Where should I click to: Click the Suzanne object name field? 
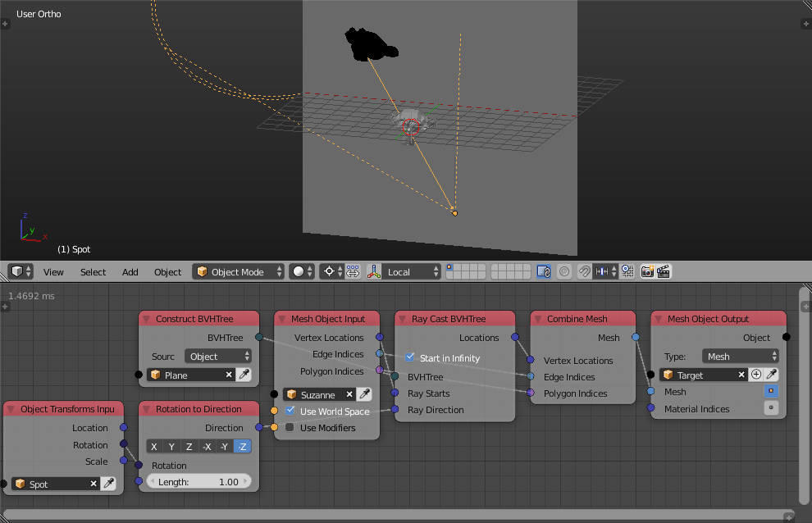tap(319, 394)
